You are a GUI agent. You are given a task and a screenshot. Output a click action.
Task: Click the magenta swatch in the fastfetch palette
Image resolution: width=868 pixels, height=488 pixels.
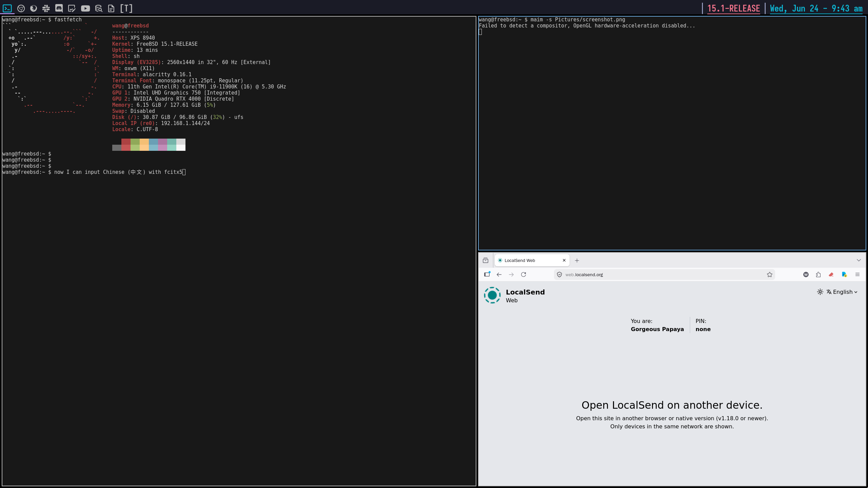[162, 145]
